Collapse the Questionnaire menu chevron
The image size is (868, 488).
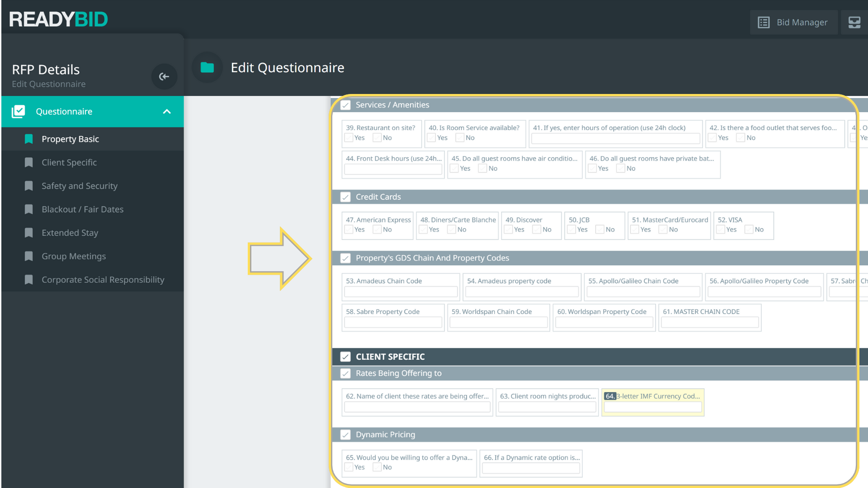(167, 112)
